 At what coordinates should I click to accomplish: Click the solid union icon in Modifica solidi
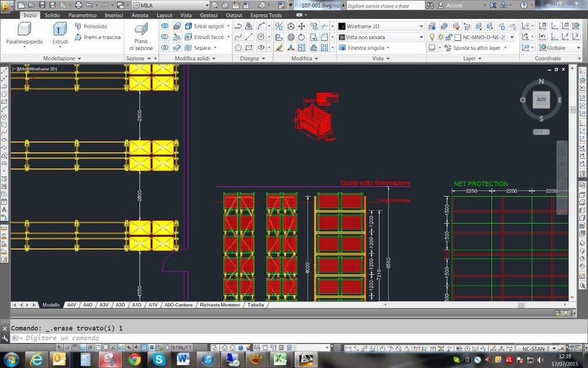[x=165, y=26]
